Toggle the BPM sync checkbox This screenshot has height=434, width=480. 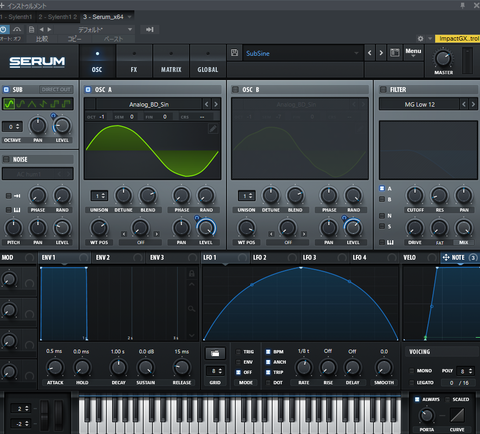point(268,352)
